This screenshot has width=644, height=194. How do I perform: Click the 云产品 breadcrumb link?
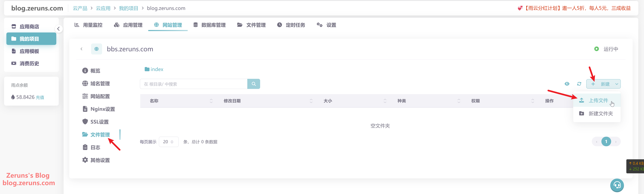click(80, 8)
